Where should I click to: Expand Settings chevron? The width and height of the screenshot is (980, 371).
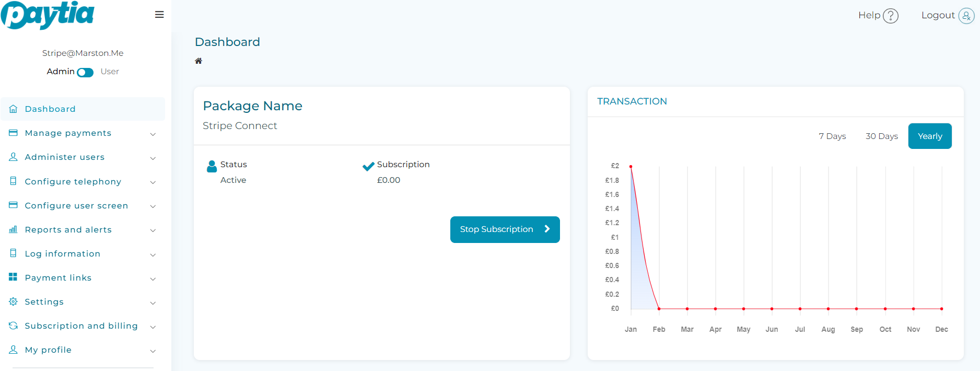pos(153,303)
